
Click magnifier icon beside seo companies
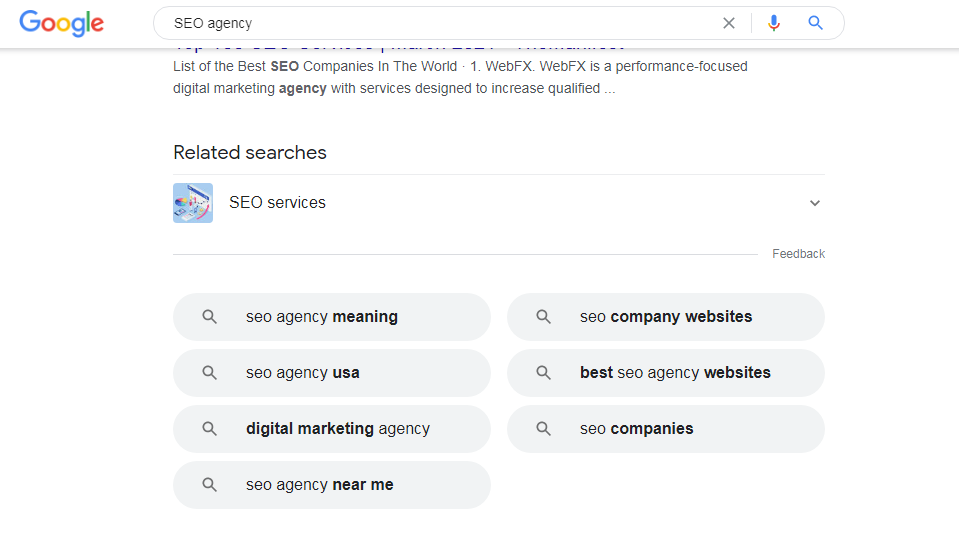tap(544, 429)
